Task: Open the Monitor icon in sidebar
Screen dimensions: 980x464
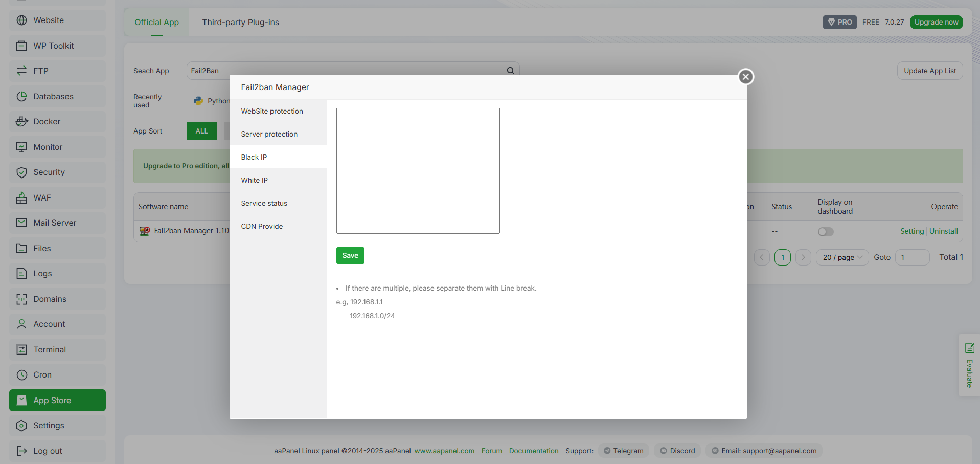Action: [x=21, y=147]
